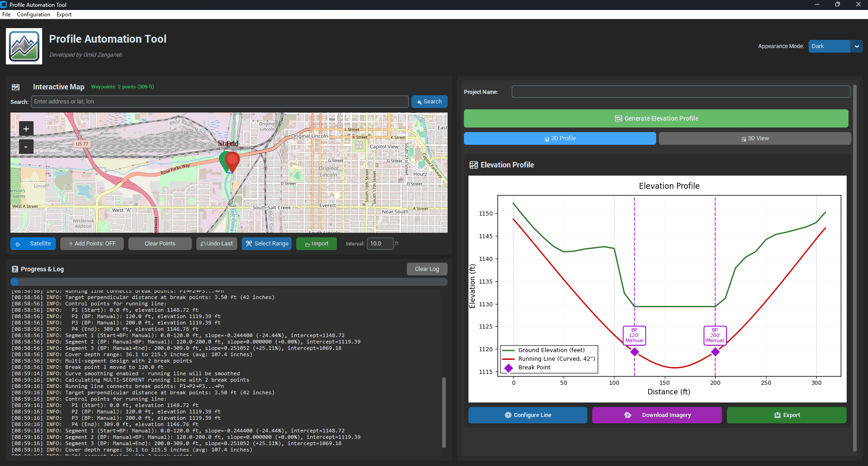868x466 pixels.
Task: Click the Download Imagery paint icon
Action: click(628, 415)
